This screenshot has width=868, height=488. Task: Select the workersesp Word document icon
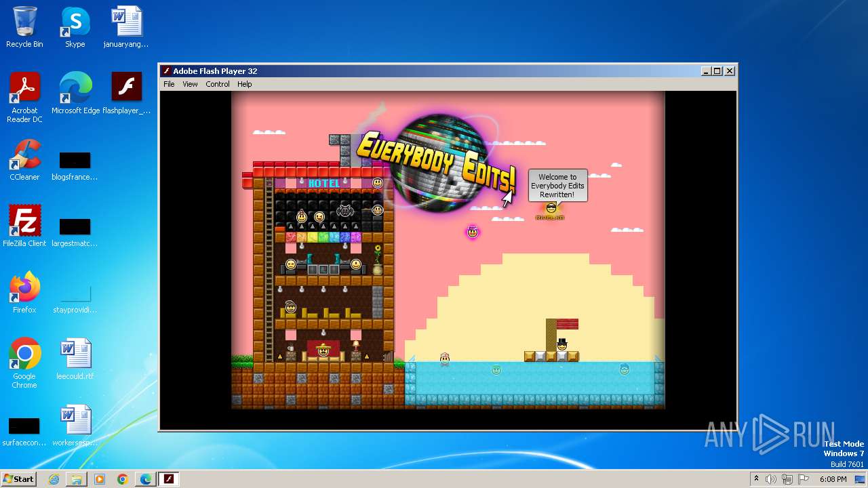(x=75, y=426)
